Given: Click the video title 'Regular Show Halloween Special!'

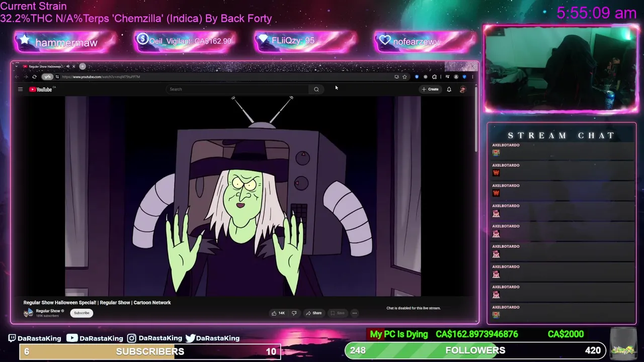Looking at the screenshot, I should coord(97,303).
